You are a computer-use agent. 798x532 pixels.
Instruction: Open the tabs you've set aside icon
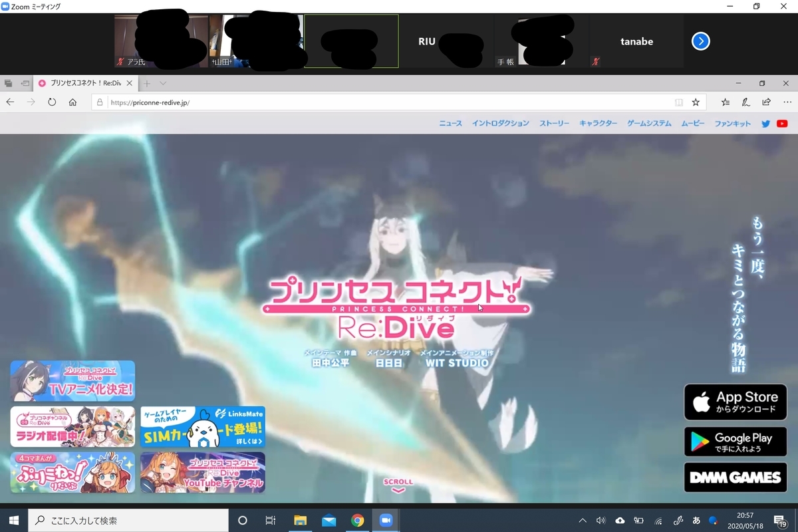coord(9,83)
